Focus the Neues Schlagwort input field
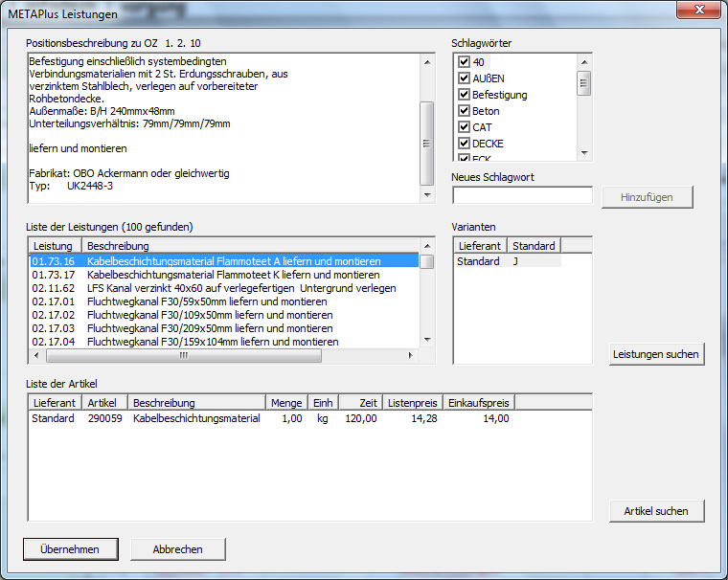The height and width of the screenshot is (580, 728). click(x=522, y=195)
